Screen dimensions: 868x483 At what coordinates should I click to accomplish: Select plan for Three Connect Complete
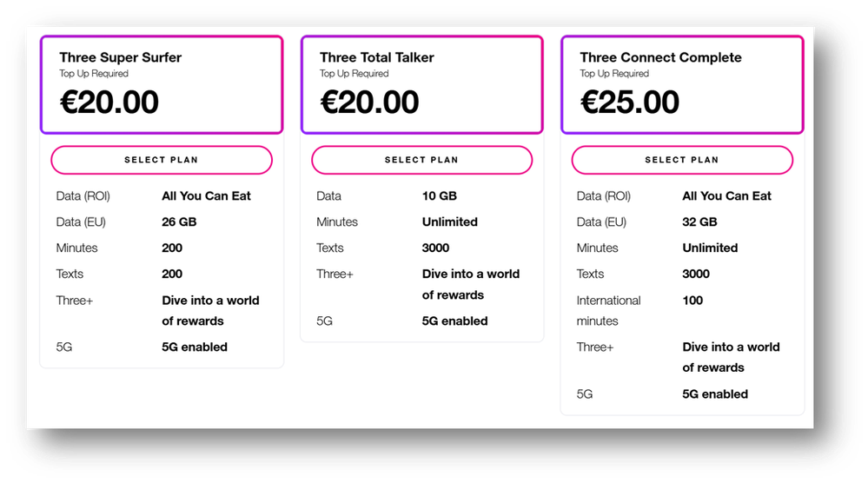[x=682, y=160]
